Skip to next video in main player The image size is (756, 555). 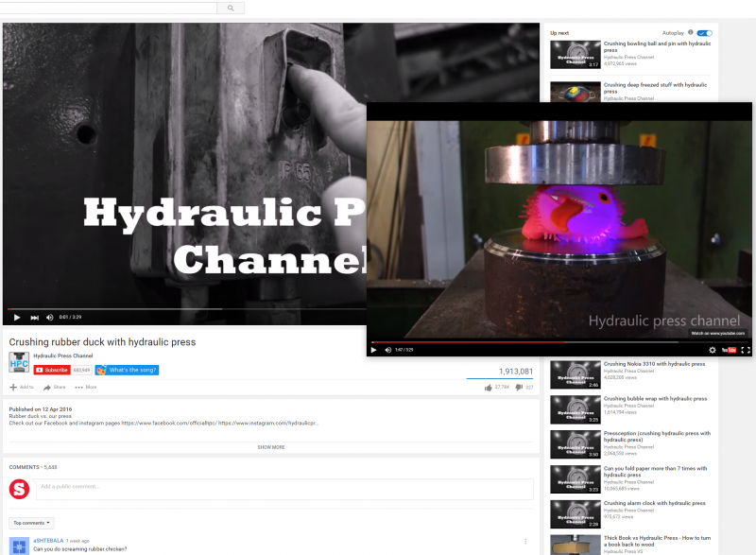point(34,317)
